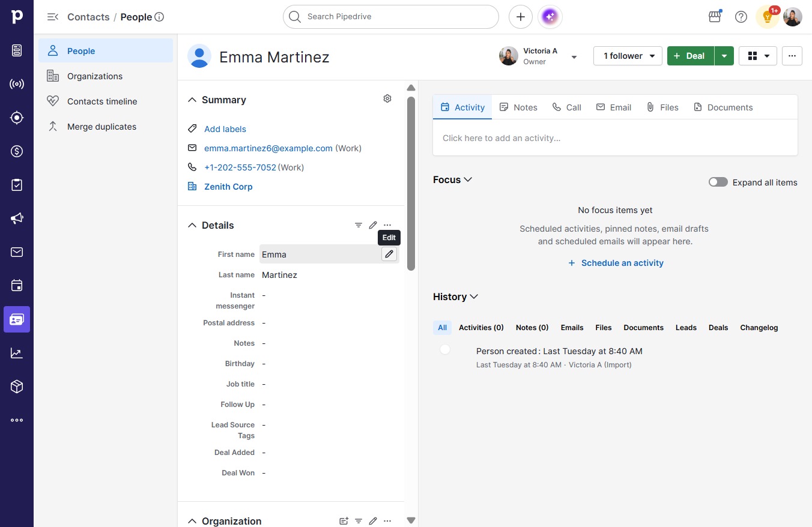Click the add an activity input box

(616, 138)
